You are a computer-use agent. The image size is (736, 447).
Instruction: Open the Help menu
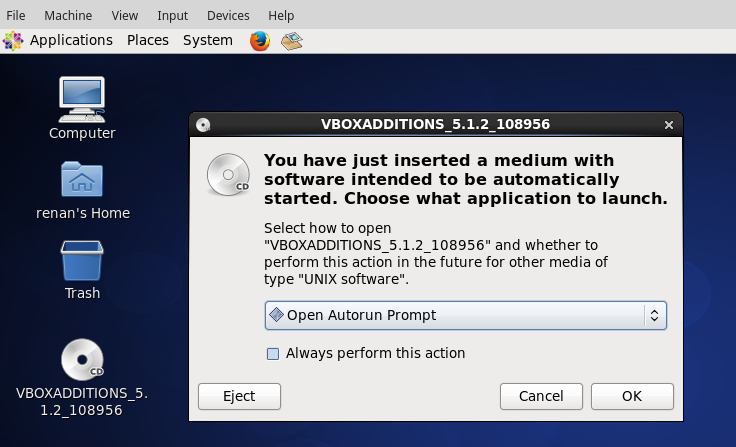click(281, 15)
